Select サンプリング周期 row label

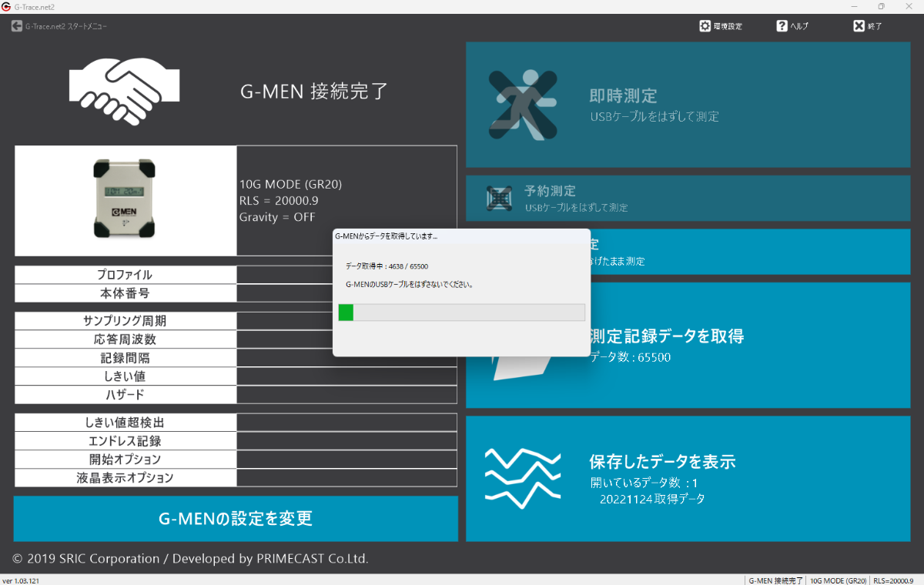125,321
